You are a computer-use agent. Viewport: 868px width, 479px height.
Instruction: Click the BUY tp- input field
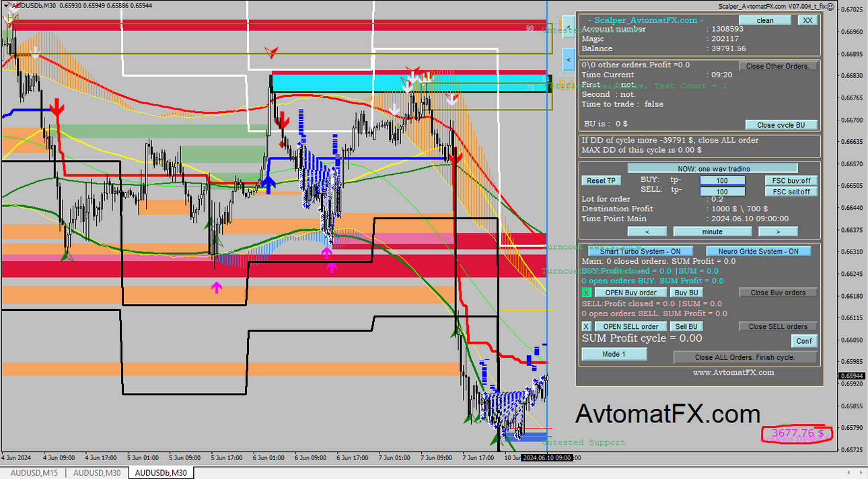click(722, 180)
